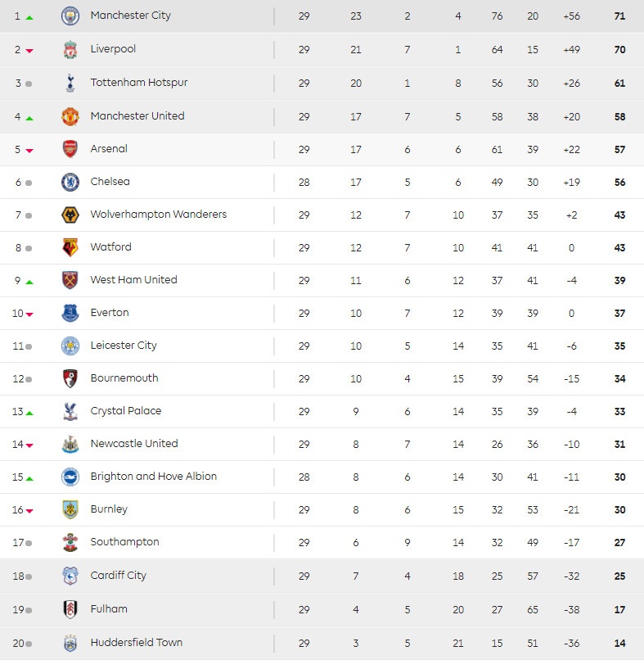
Task: Select the Tottenham Hotspur crest icon
Action: (70, 84)
